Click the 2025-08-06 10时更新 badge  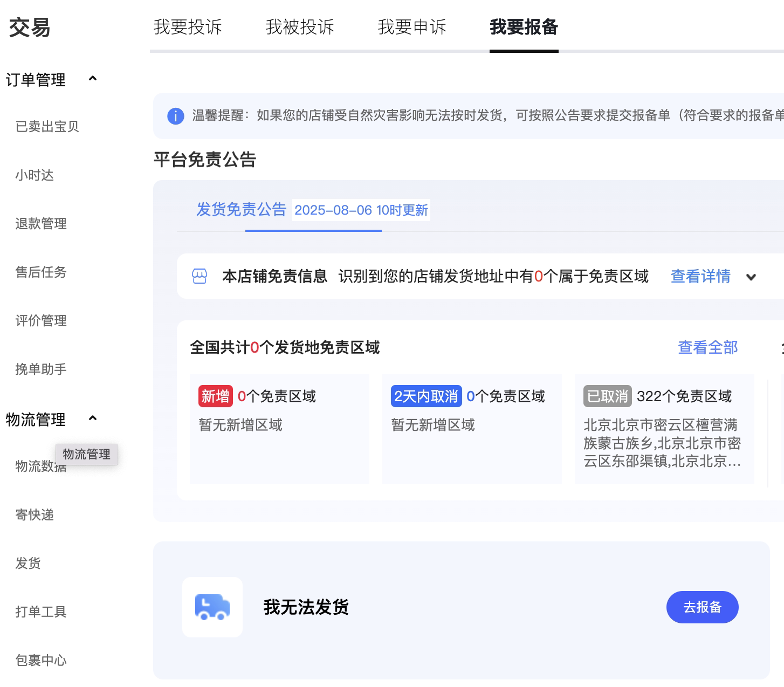360,210
